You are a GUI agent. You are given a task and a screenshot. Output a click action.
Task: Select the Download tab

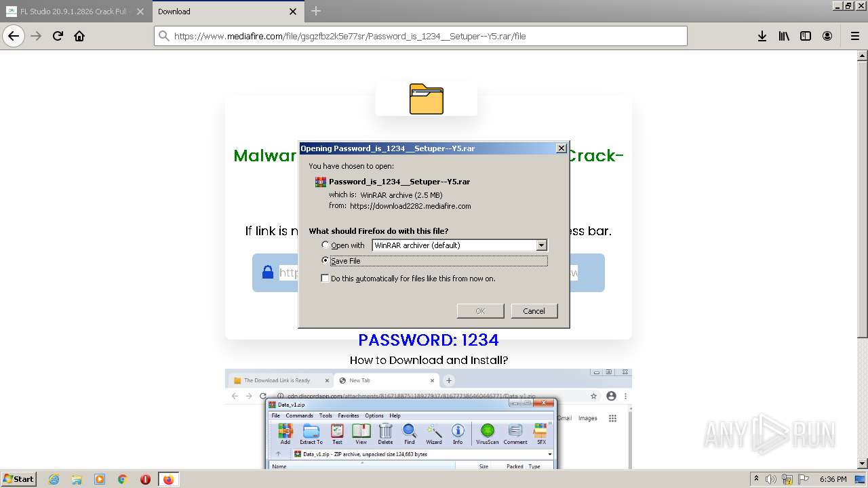pyautogui.click(x=227, y=11)
